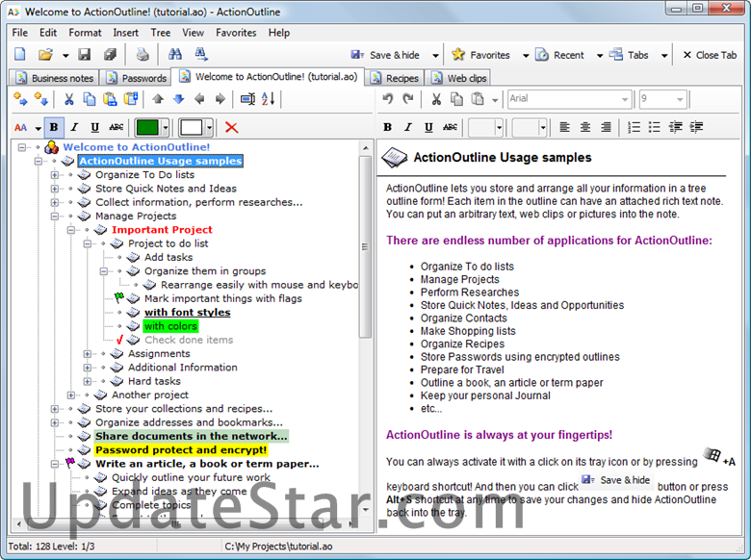Open the Arial font dropdown

[x=624, y=99]
